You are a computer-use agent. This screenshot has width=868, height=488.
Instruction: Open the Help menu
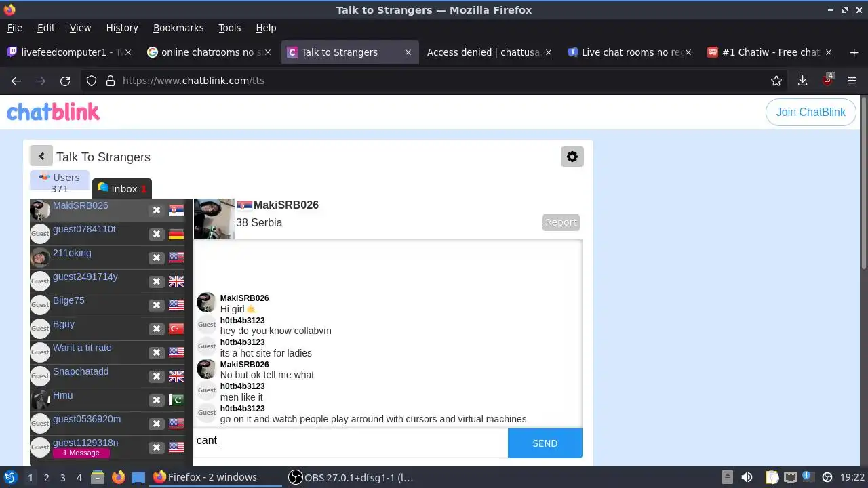266,28
